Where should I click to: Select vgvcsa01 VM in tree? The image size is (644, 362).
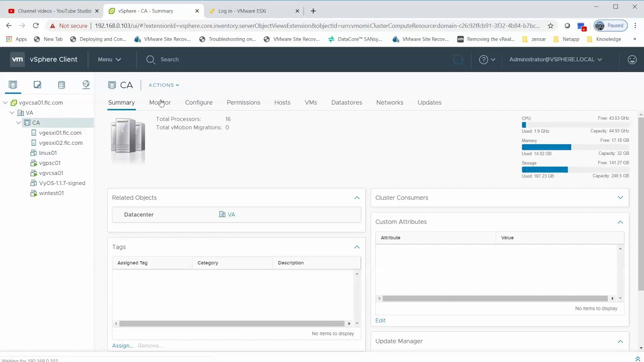pyautogui.click(x=51, y=173)
